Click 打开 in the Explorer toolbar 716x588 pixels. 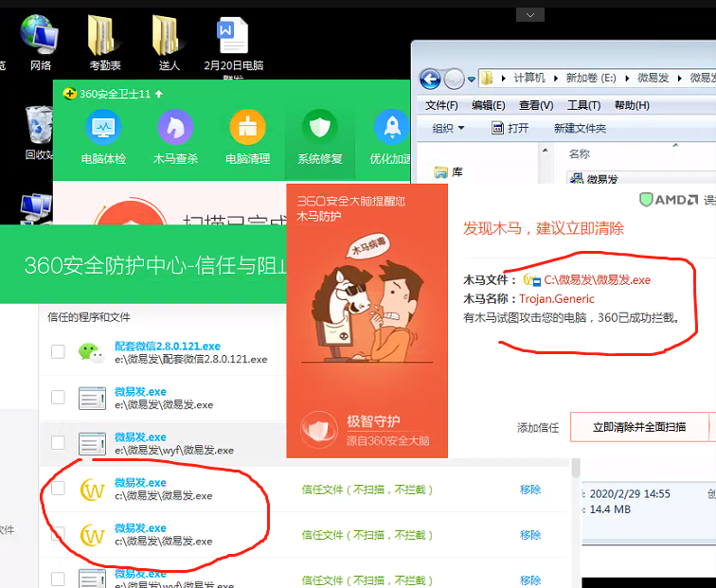(x=510, y=128)
